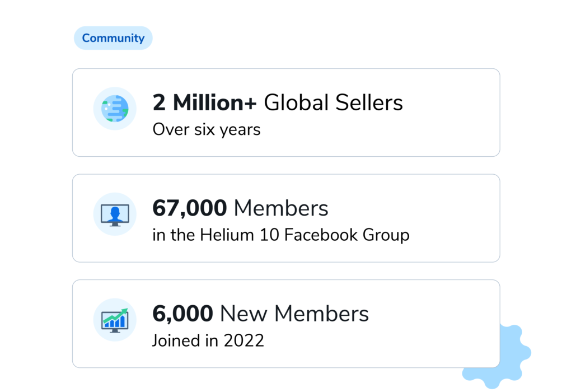Click the "Joined in 2022" subtitle
Image resolution: width=576 pixels, height=392 pixels.
pos(208,340)
